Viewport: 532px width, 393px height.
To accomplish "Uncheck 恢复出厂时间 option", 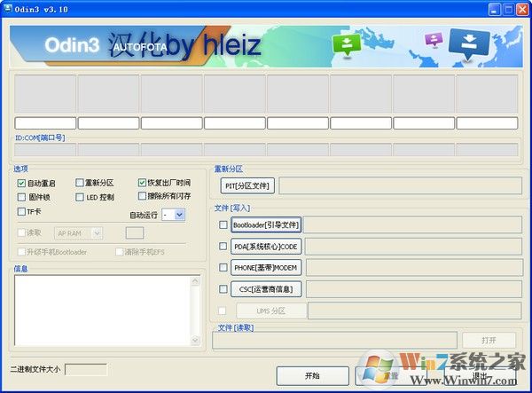I will [142, 183].
